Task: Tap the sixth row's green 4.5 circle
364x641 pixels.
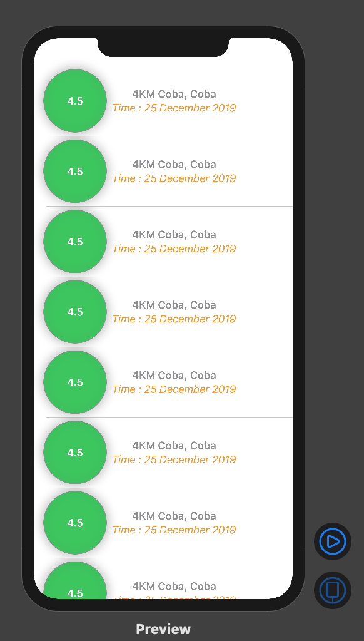Action: (x=75, y=452)
